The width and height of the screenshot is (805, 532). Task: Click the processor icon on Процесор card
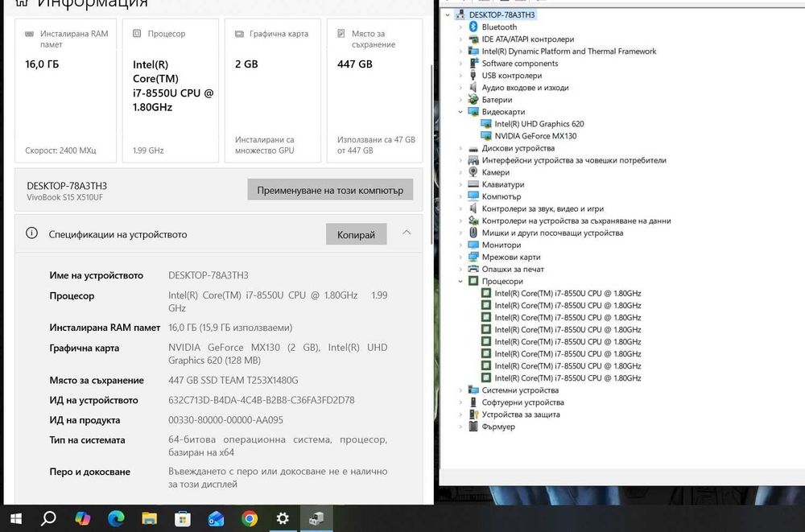(137, 33)
